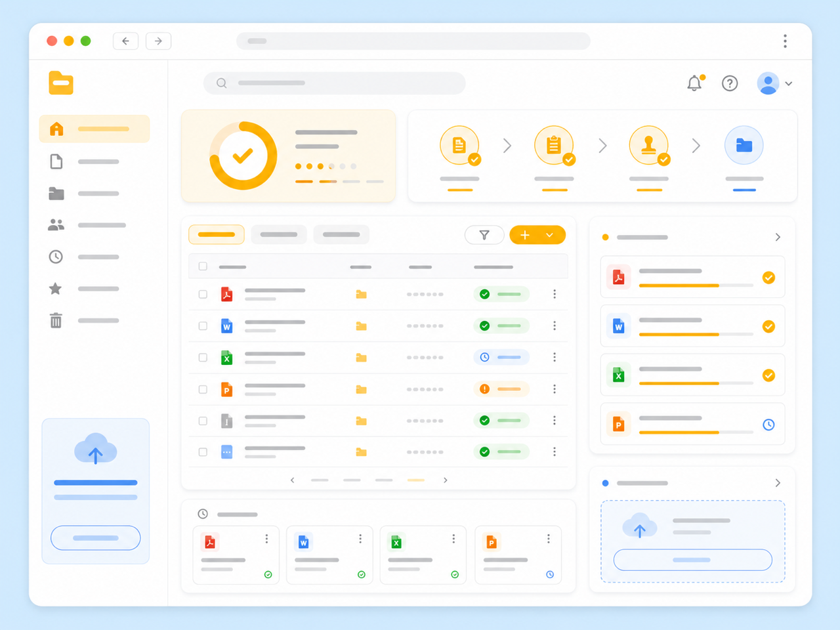Open the document page icon in sidebar
The image size is (840, 630).
coord(56,161)
